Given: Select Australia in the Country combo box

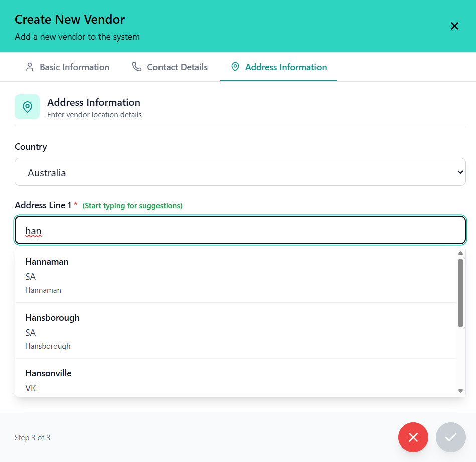Looking at the screenshot, I should pyautogui.click(x=240, y=172).
